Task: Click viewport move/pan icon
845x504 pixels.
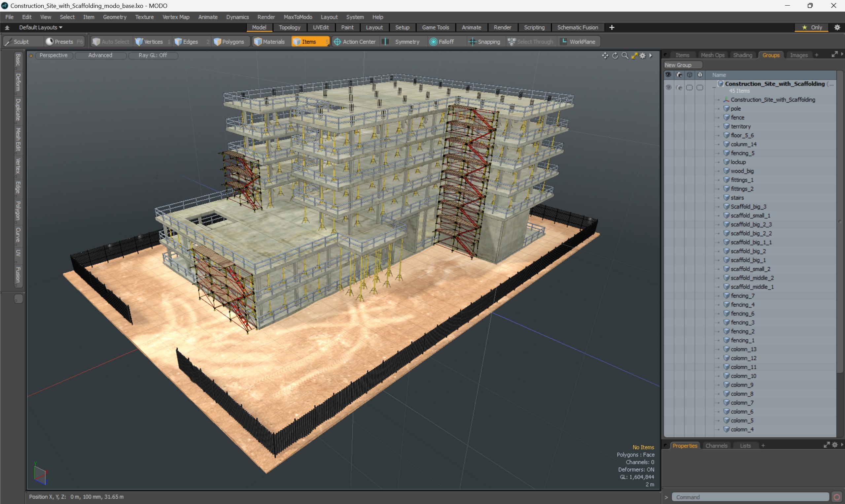Action: [605, 55]
